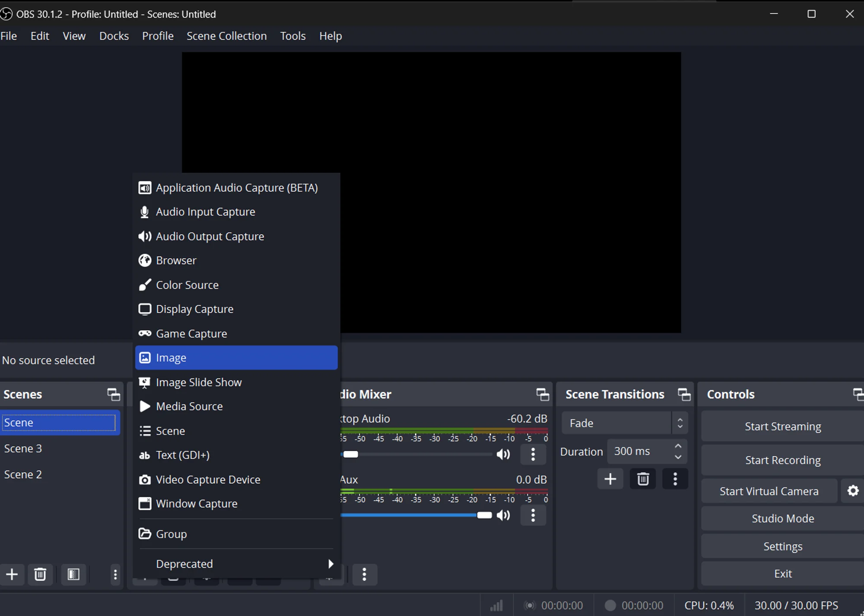Viewport: 864px width, 616px height.
Task: Open the Fade transition dropdown
Action: 624,423
